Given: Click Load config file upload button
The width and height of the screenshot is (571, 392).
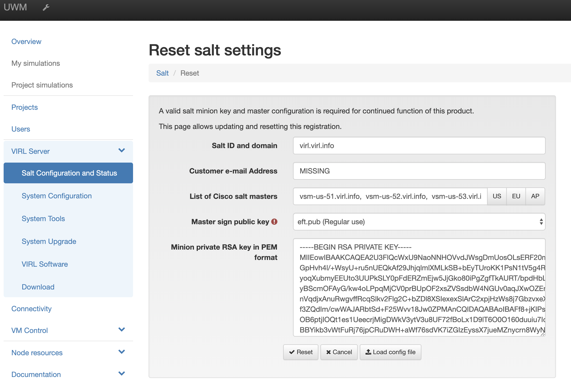Looking at the screenshot, I should click(x=390, y=352).
